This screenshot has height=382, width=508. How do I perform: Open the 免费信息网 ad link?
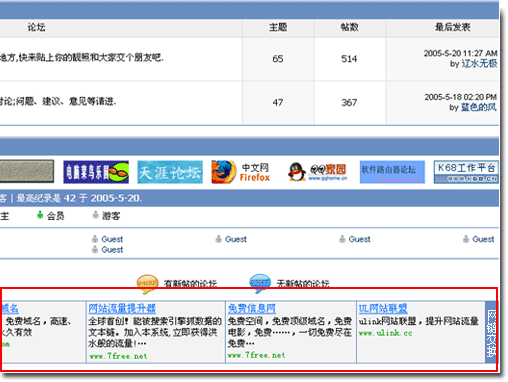[x=252, y=308]
